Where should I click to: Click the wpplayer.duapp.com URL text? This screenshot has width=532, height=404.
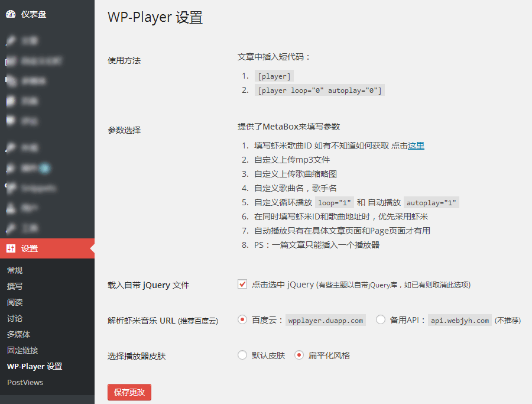[326, 320]
